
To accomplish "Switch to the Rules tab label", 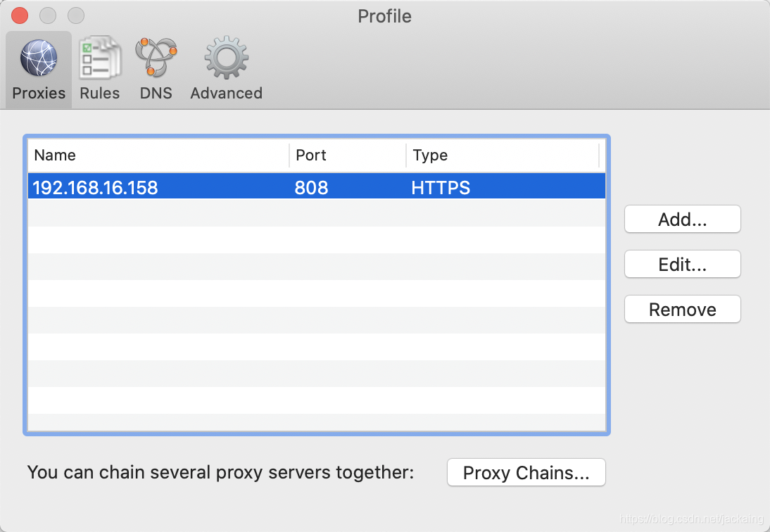I will (100, 94).
